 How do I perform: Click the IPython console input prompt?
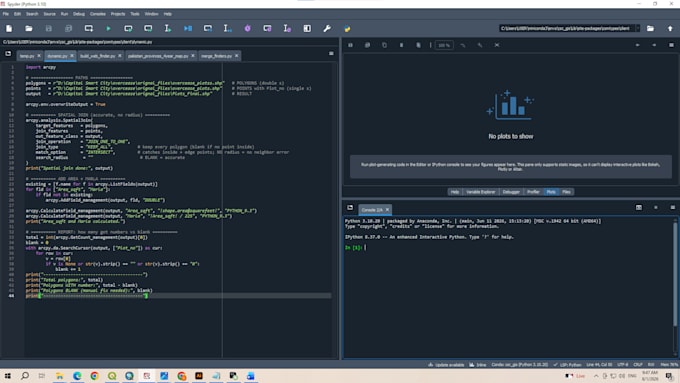pos(365,247)
